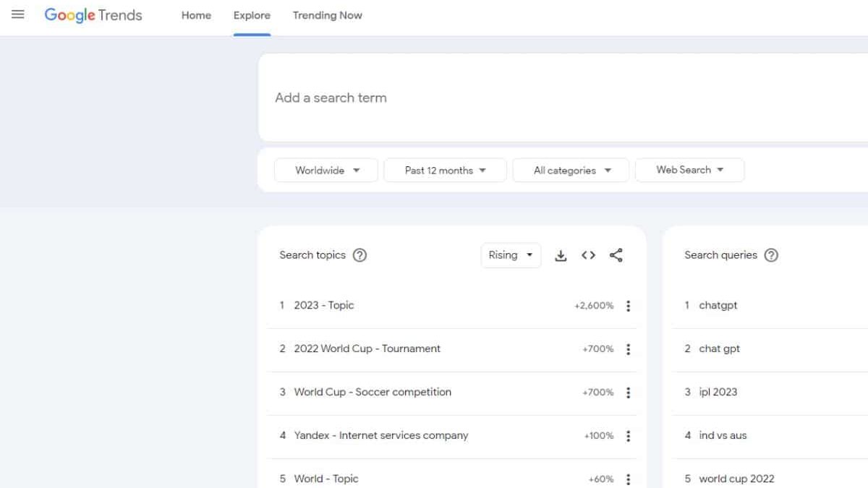Open more options for World Cup Soccer competition
868x488 pixels.
click(x=628, y=393)
